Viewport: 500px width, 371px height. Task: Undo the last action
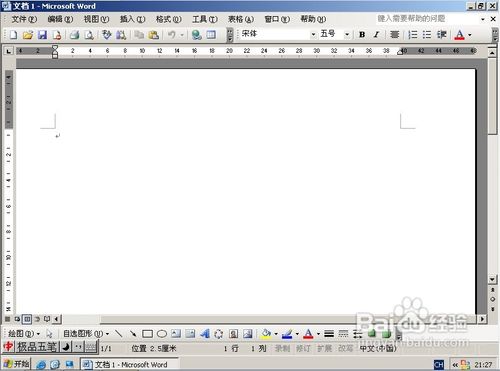click(172, 35)
